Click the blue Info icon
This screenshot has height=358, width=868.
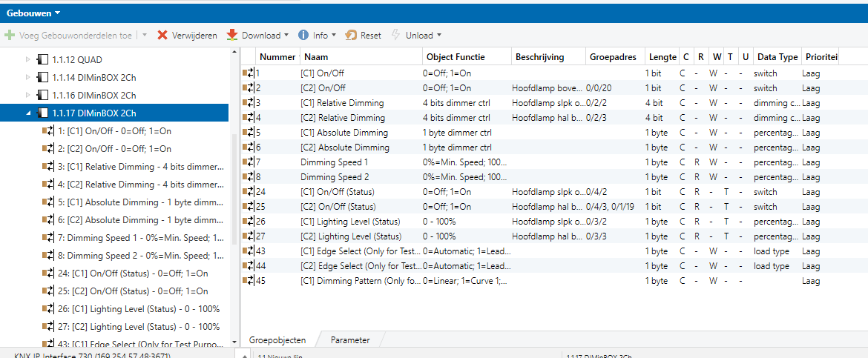(x=303, y=36)
